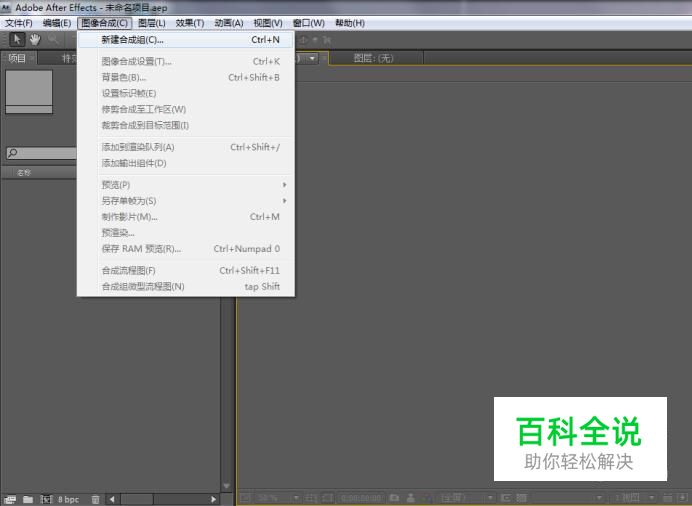692x506 pixels.
Task: Click project panel horizontal scrollbar left arrow
Action: point(112,499)
